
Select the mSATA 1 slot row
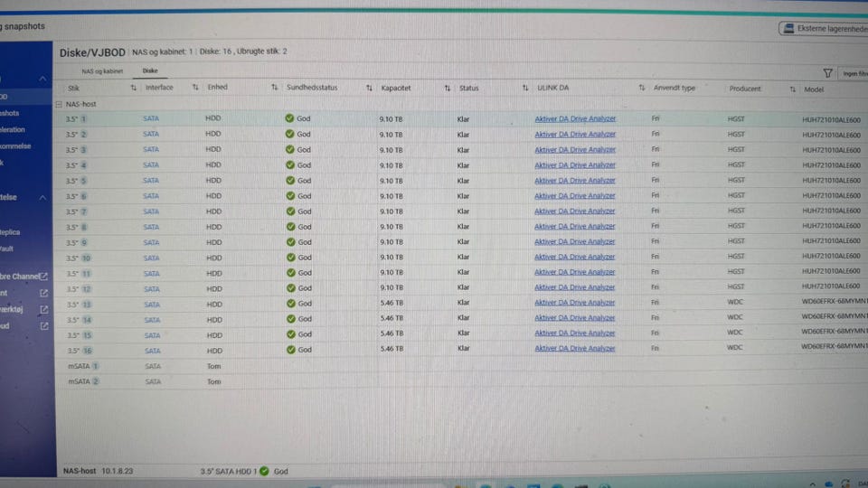[462, 366]
